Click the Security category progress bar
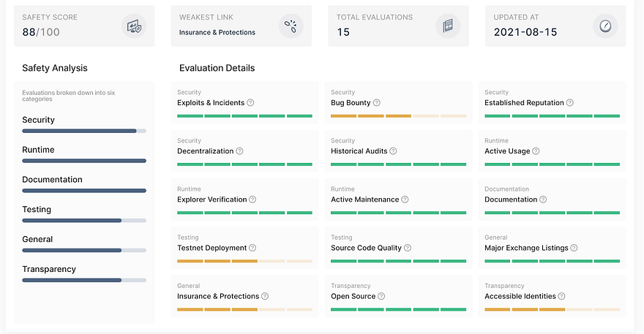 tap(84, 131)
